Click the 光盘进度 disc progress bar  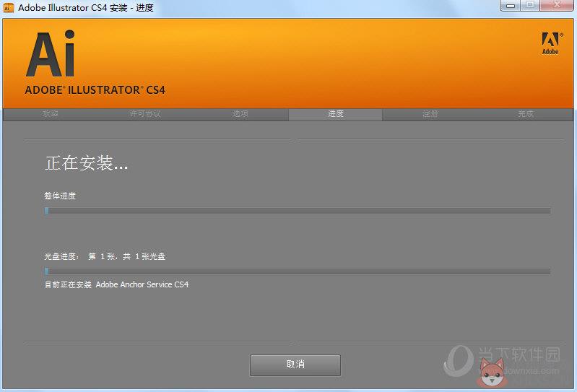298,271
